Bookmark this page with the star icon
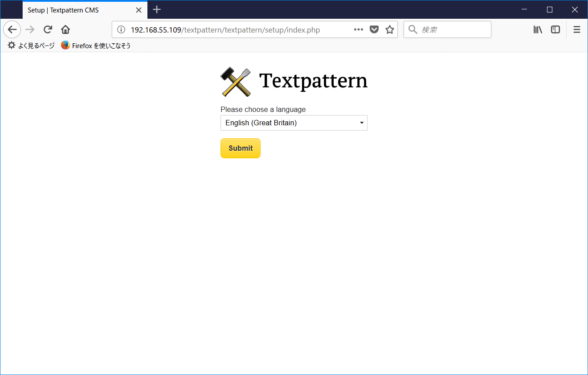The height and width of the screenshot is (375, 588). pyautogui.click(x=389, y=29)
